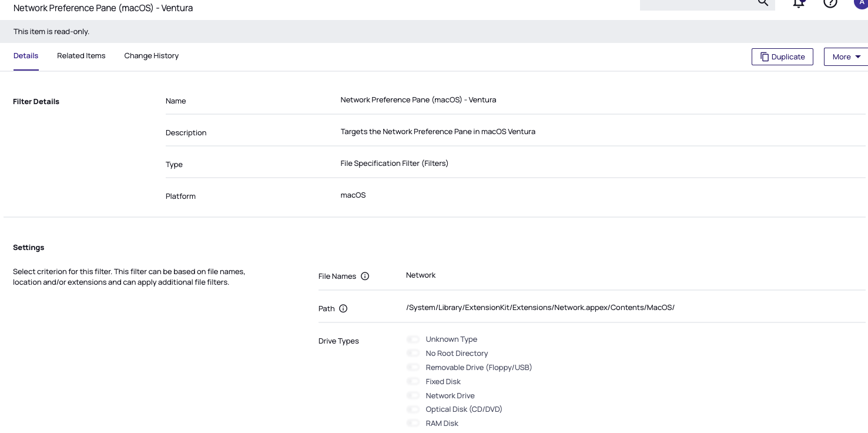Image resolution: width=868 pixels, height=433 pixels.
Task: Toggle the Removable Drive (Floppy/USB) switch
Action: point(413,368)
